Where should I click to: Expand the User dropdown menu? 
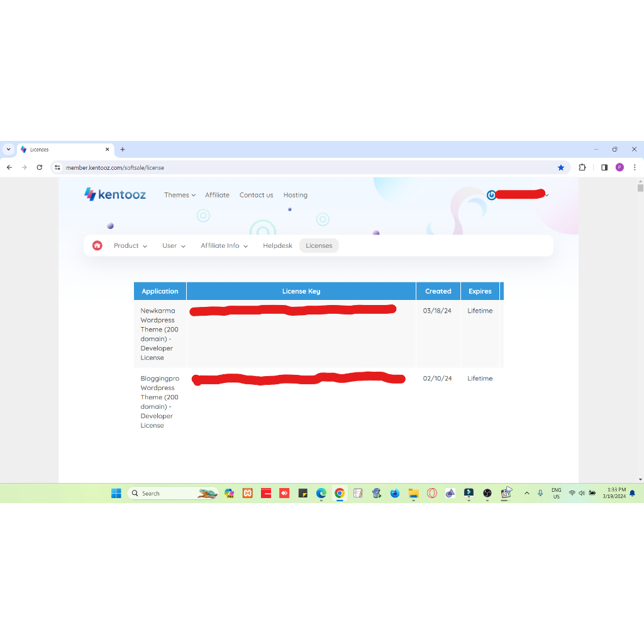174,246
